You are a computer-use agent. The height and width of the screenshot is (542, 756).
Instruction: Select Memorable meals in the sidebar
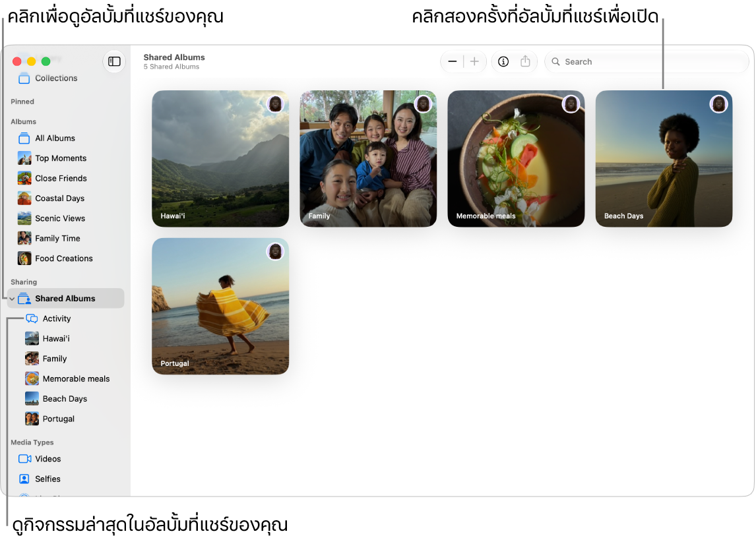(x=65, y=379)
